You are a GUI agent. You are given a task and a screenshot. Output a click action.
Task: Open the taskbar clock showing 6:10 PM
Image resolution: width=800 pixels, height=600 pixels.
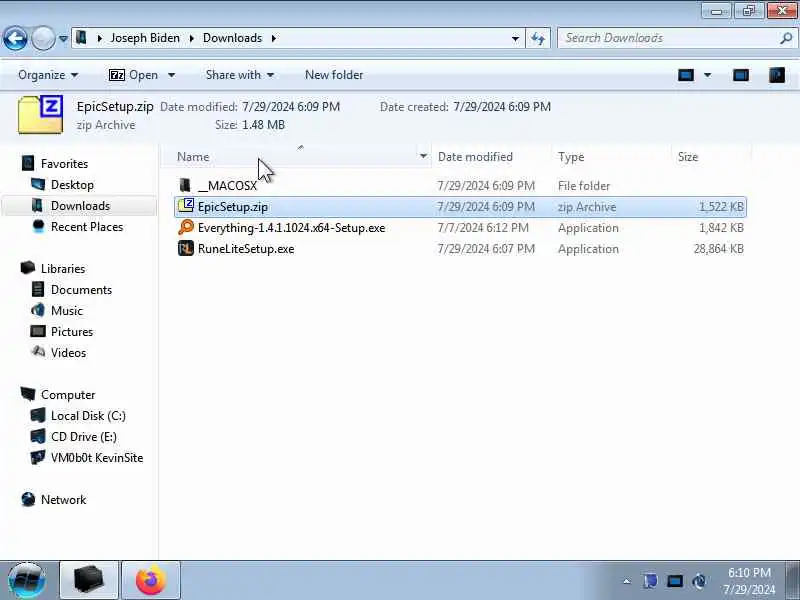click(748, 581)
